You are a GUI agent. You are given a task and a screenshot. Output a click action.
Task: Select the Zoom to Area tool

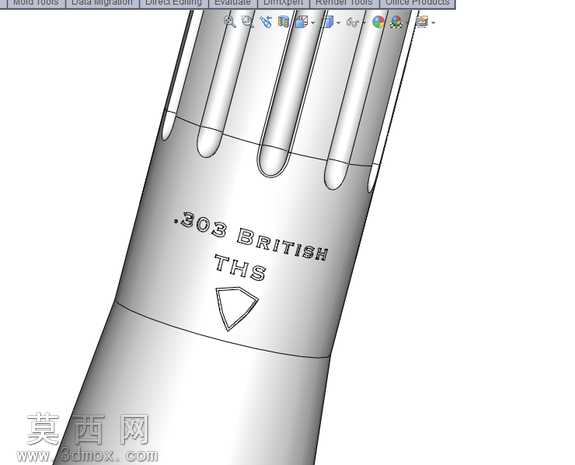(x=248, y=22)
